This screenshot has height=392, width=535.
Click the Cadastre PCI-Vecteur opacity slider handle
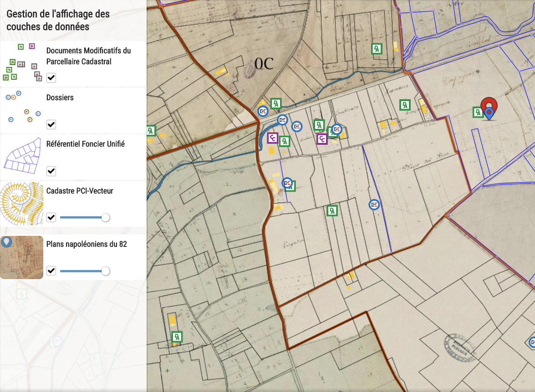pyautogui.click(x=106, y=218)
